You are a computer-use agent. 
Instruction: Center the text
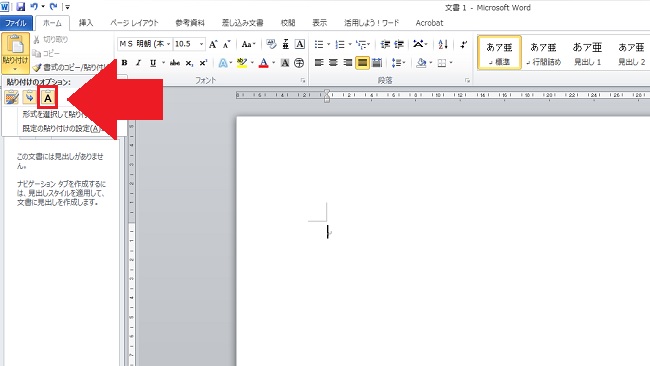click(x=333, y=63)
